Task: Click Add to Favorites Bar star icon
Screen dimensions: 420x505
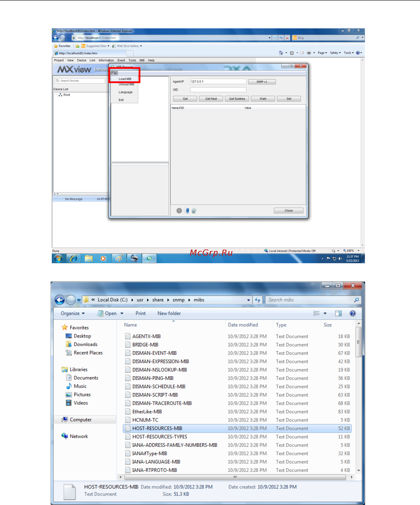Action: [x=77, y=46]
